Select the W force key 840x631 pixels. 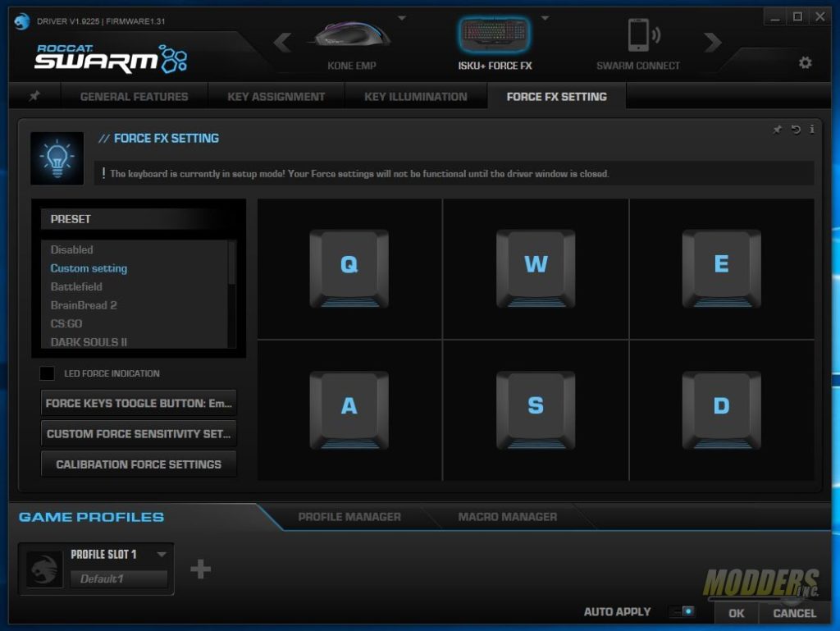coord(536,268)
